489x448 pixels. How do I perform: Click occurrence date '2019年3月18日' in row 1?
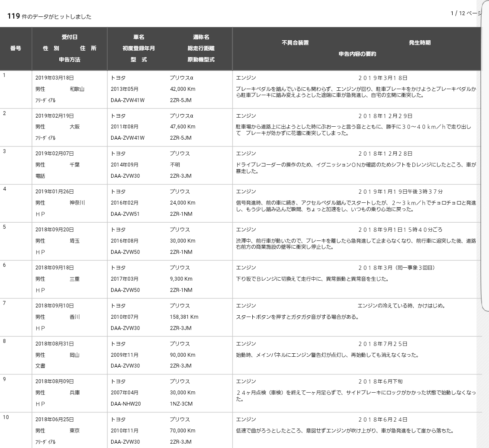tap(383, 78)
